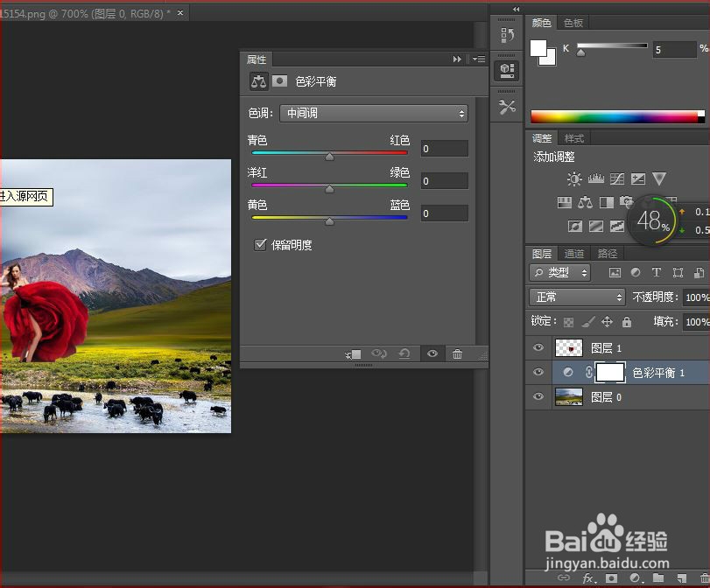Image resolution: width=710 pixels, height=588 pixels.
Task: Click the foreground color swatch
Action: point(538,48)
